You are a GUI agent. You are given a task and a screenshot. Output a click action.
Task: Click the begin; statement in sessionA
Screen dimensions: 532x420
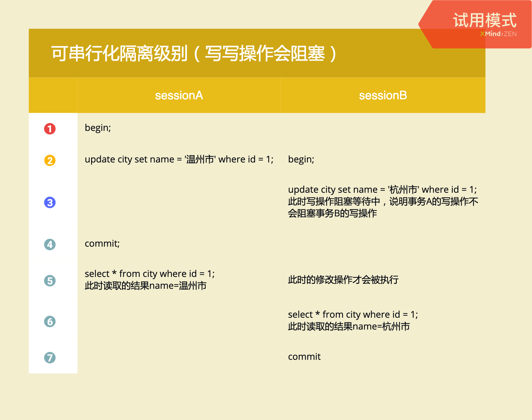pyautogui.click(x=97, y=128)
